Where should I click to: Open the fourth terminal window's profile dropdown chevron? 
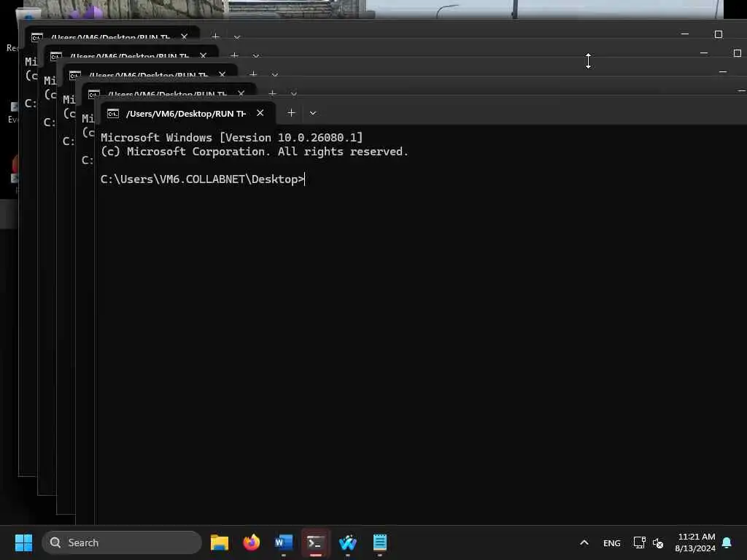point(256,56)
